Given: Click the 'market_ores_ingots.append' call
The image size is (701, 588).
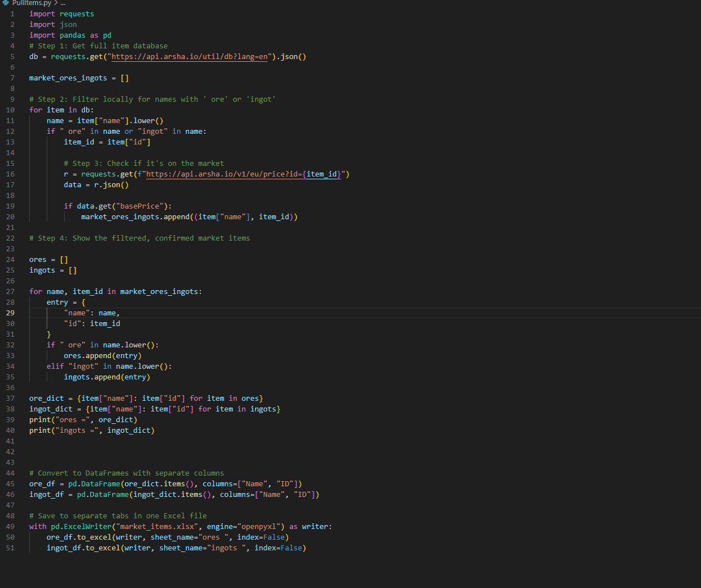Looking at the screenshot, I should pos(190,217).
